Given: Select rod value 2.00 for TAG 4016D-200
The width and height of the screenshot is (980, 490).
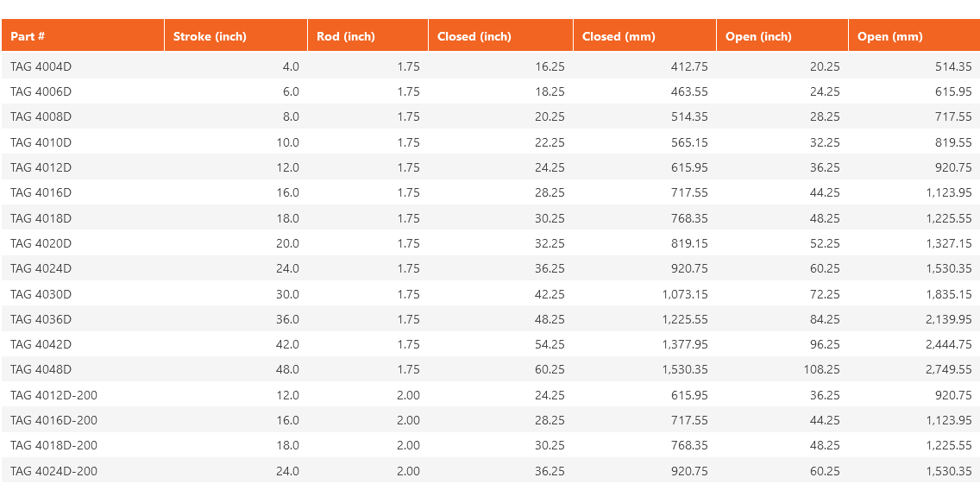Looking at the screenshot, I should tap(408, 420).
